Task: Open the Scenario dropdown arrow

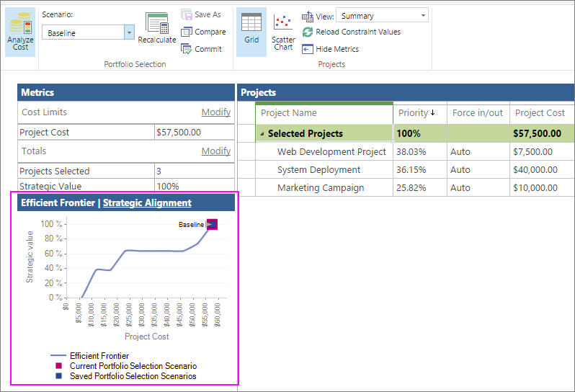Action: coord(129,32)
